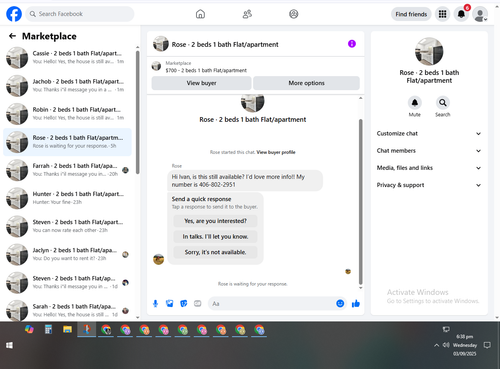
Task: Open conversation info purple icon
Action: click(352, 44)
